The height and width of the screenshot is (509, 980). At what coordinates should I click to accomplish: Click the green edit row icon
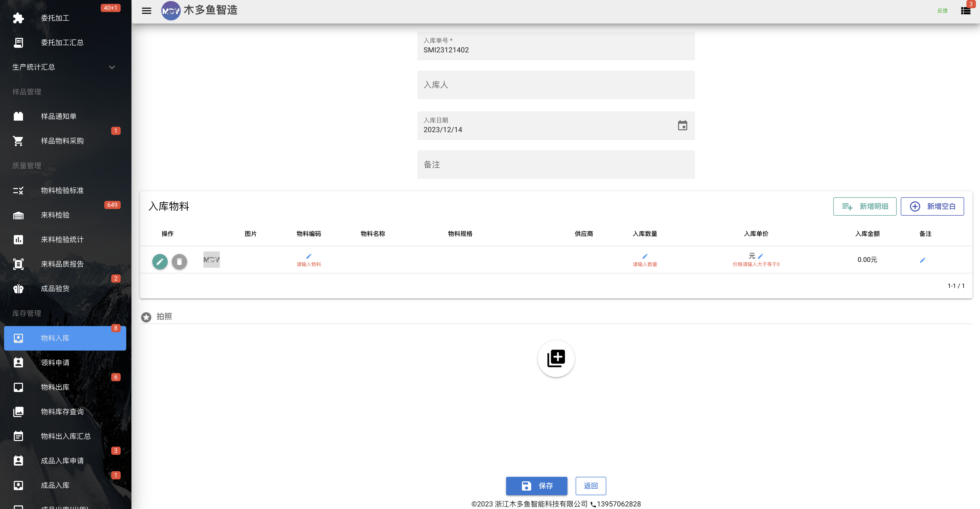tap(160, 261)
